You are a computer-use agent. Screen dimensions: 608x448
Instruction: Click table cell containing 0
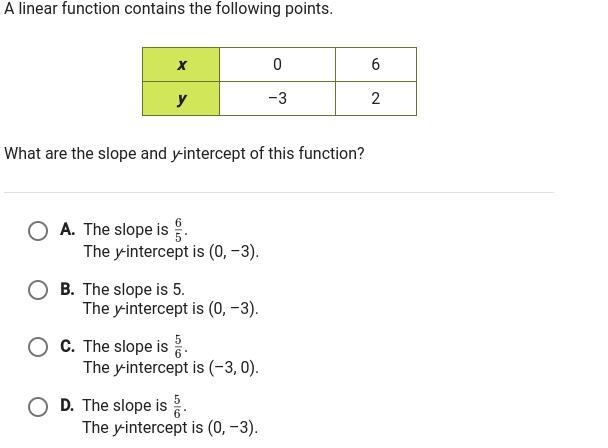click(x=277, y=64)
